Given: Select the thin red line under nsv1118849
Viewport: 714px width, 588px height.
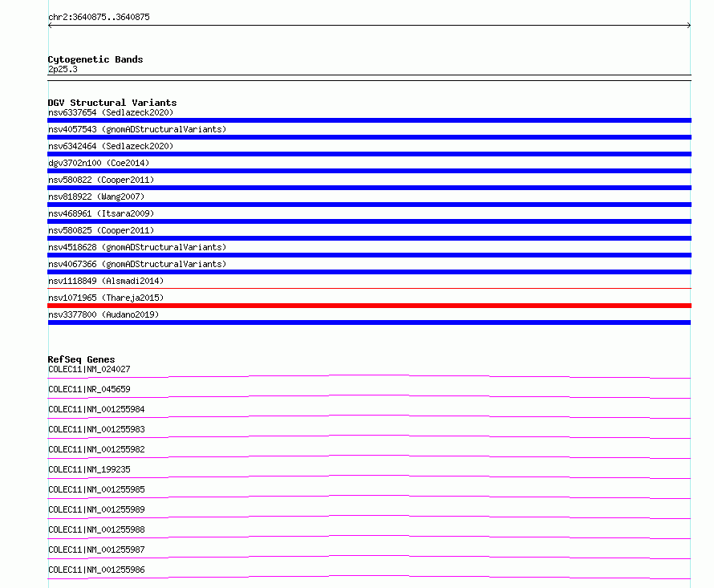Looking at the screenshot, I should point(369,288).
